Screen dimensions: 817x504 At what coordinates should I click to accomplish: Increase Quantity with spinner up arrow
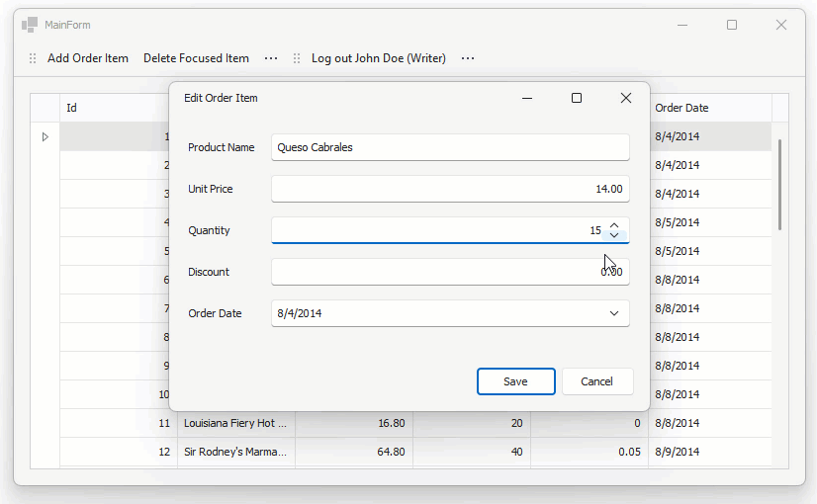tap(614, 225)
